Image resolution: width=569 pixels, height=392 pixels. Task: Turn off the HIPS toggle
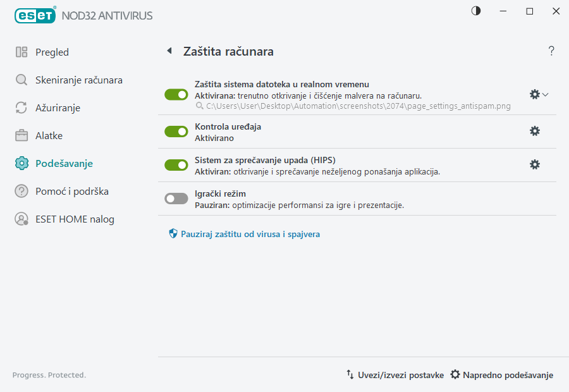(176, 165)
